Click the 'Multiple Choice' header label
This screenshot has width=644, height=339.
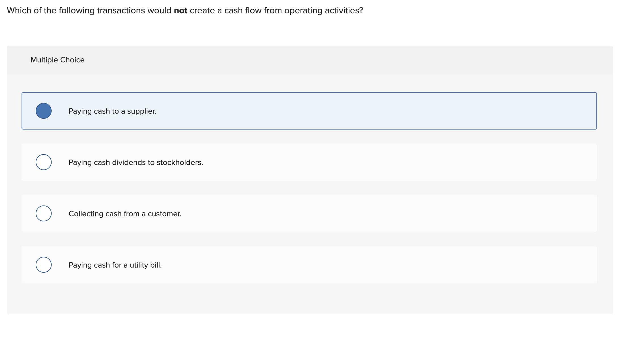[58, 60]
